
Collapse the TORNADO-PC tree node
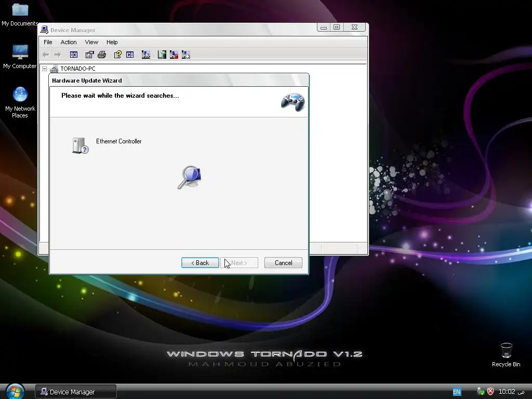pyautogui.click(x=45, y=69)
